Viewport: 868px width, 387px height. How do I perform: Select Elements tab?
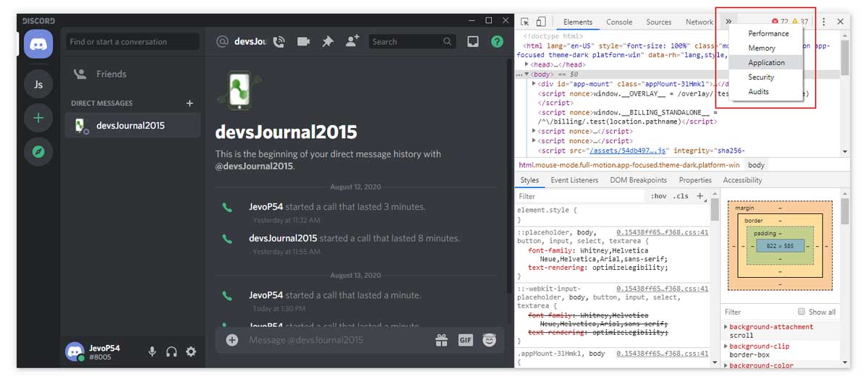(578, 22)
